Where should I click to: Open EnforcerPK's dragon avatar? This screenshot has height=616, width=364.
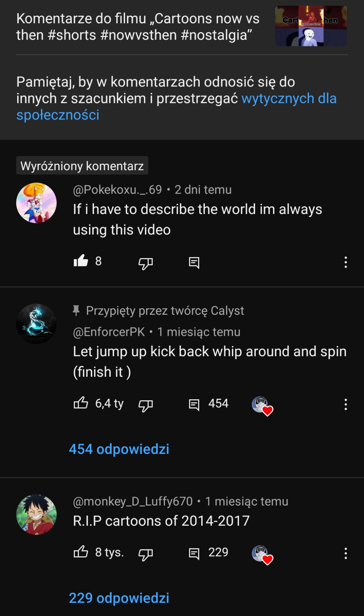click(36, 324)
